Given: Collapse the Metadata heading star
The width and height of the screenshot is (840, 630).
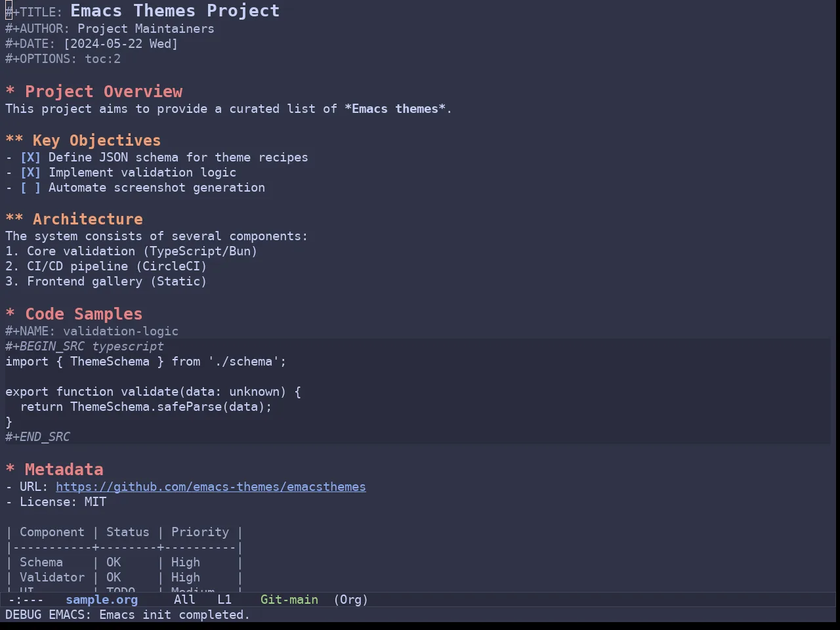Looking at the screenshot, I should [x=10, y=470].
